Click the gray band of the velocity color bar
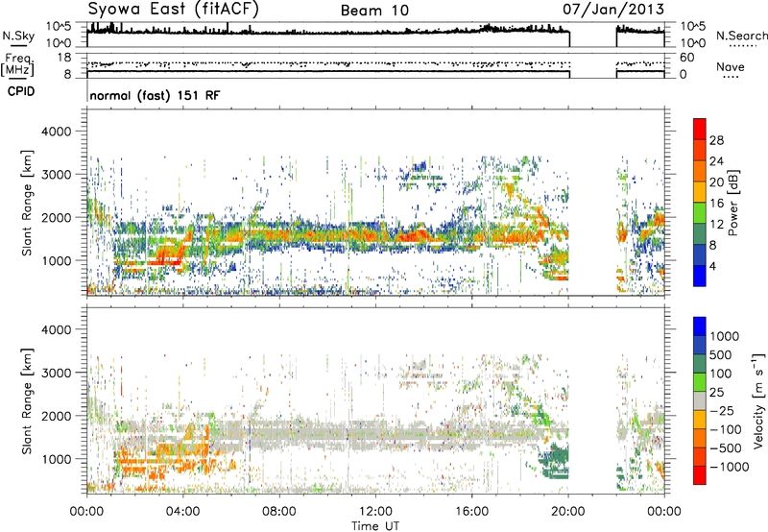The image size is (768, 532). click(x=700, y=400)
